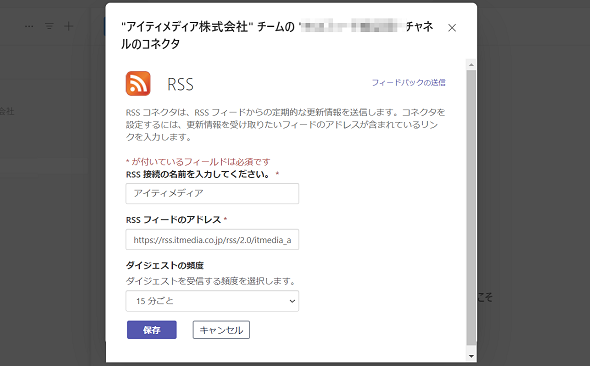Click the ダイジェストの頻度 label
The width and height of the screenshot is (590, 366).
pyautogui.click(x=165, y=266)
